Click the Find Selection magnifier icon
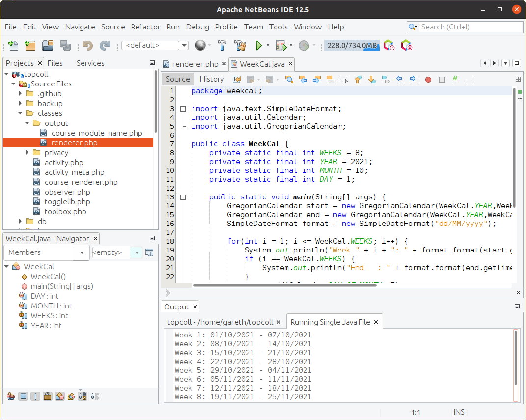Viewport: 526px width, 420px height. coord(289,79)
